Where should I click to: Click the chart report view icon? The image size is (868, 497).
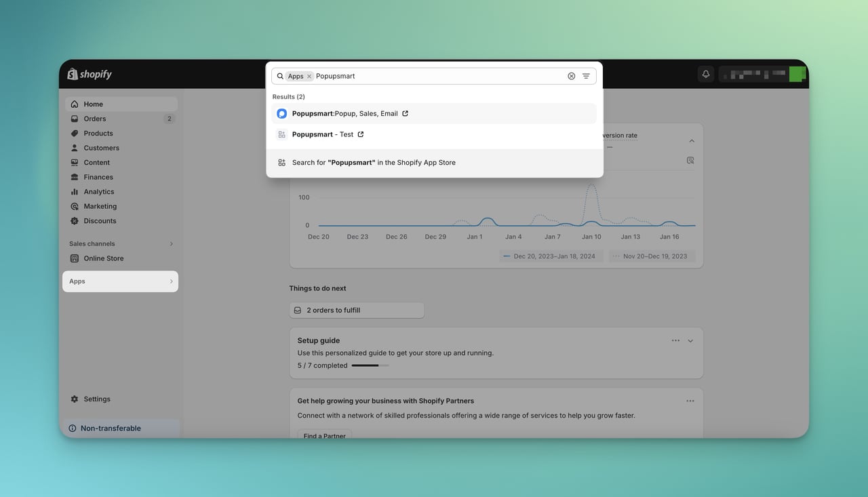click(690, 161)
